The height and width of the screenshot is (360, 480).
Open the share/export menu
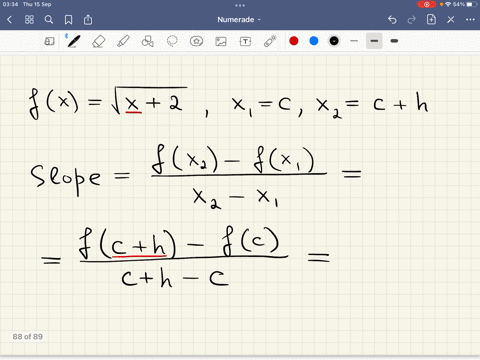(x=88, y=20)
